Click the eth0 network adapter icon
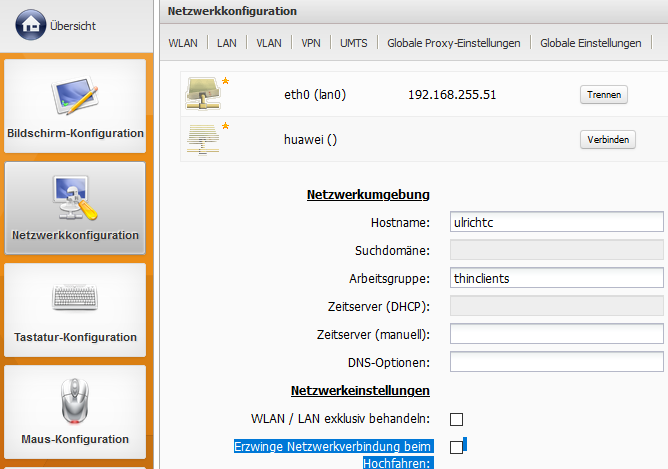This screenshot has height=469, width=668. tap(202, 94)
